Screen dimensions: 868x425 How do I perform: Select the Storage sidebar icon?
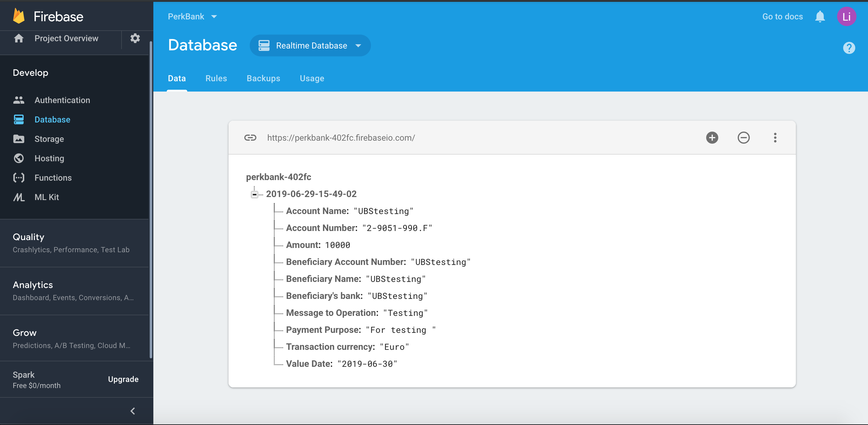pos(19,139)
